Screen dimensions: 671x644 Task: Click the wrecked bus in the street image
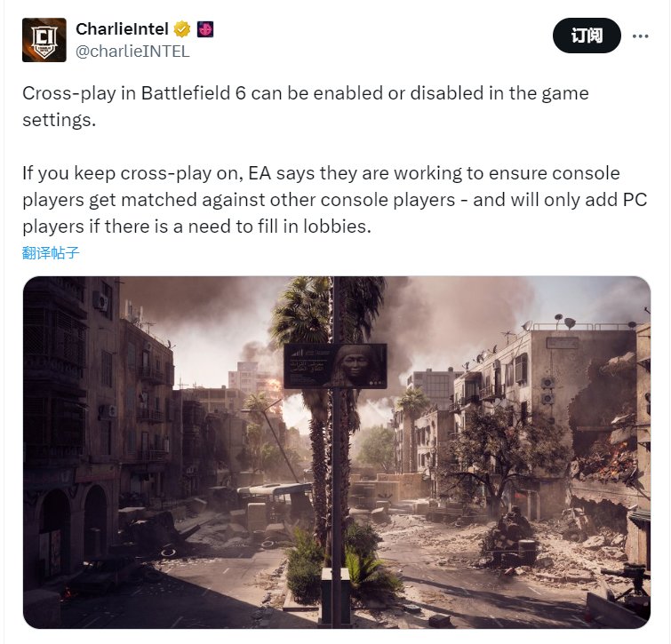click(274, 498)
